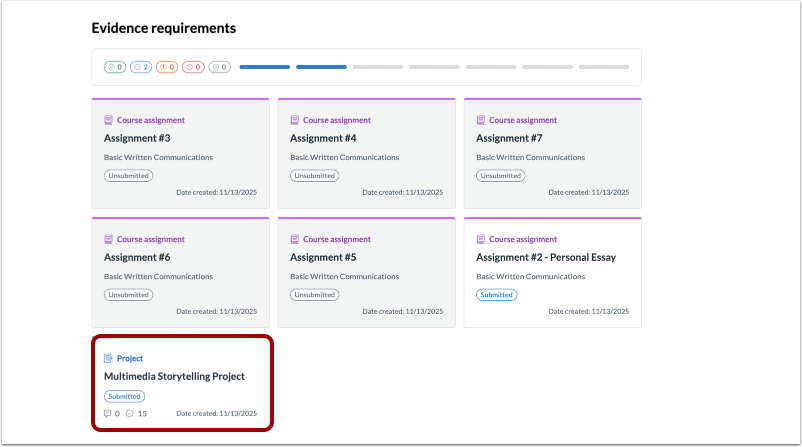Viewport: 802px width, 447px height.
Task: Open Assignment #2 - Personal Essay title
Action: 546,257
